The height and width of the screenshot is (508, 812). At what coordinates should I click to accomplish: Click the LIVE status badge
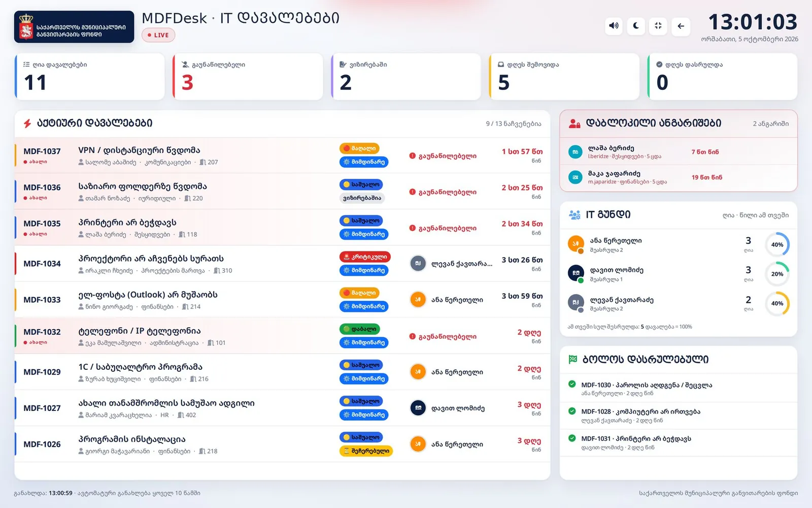click(158, 35)
